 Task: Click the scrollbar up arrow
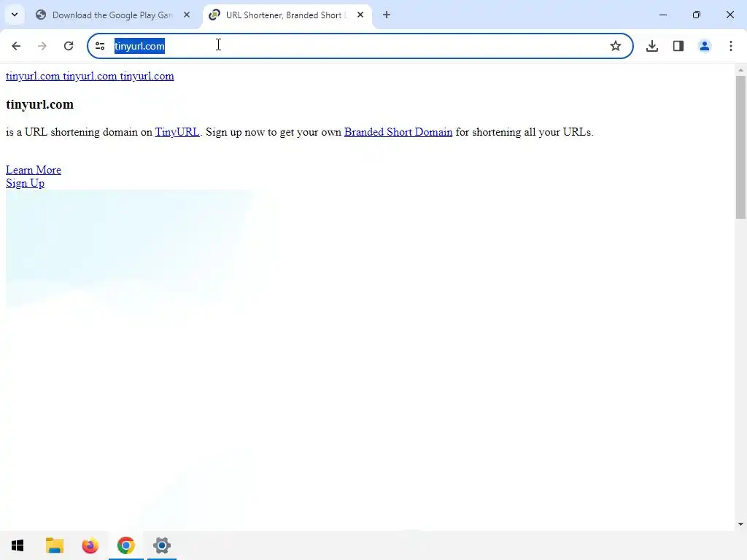pos(741,70)
